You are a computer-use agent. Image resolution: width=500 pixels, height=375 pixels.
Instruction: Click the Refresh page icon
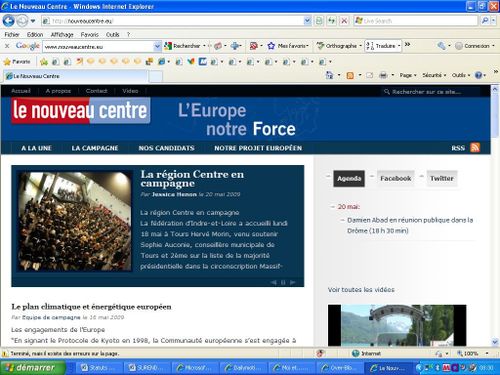pyautogui.click(x=331, y=21)
